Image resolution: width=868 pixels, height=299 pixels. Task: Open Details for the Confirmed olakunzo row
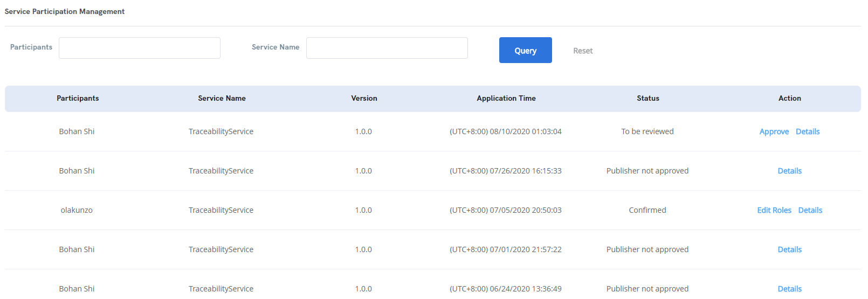[810, 210]
